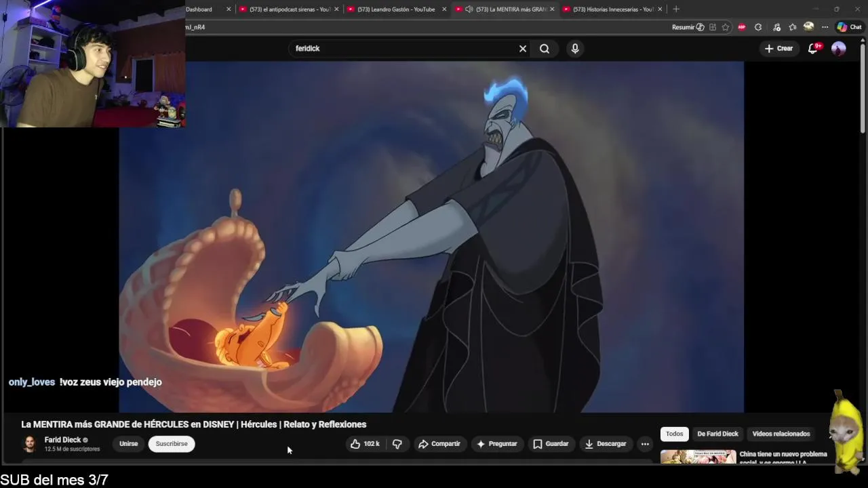Click the Crear button

coord(778,48)
